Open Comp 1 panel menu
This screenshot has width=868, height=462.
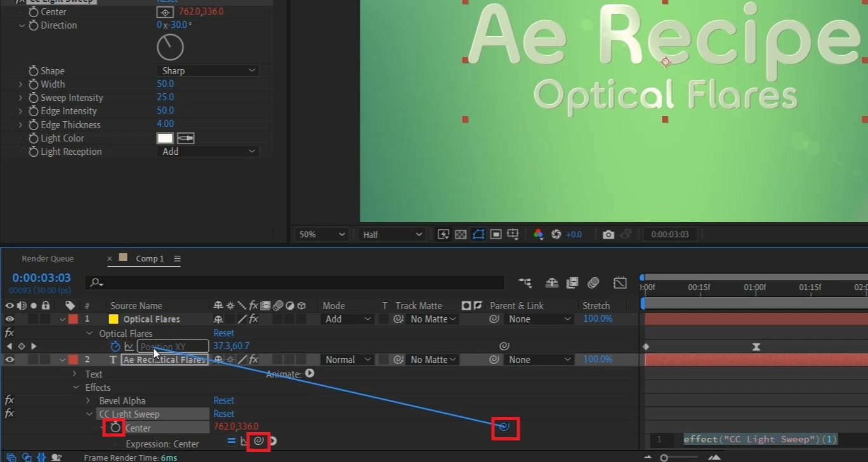pos(177,258)
